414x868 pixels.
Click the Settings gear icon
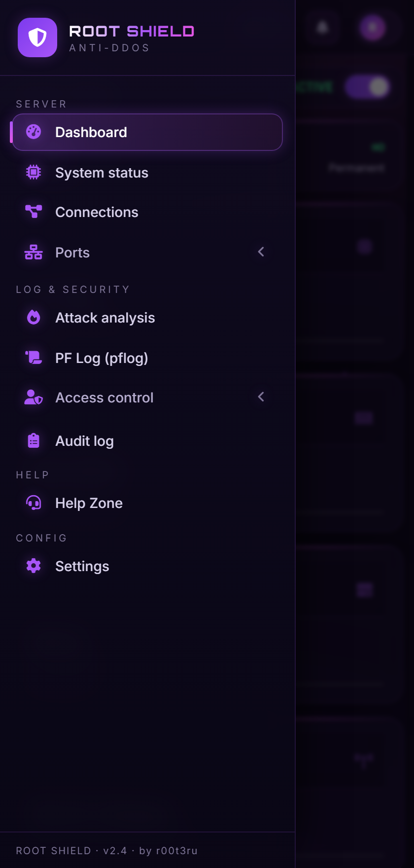coord(34,566)
